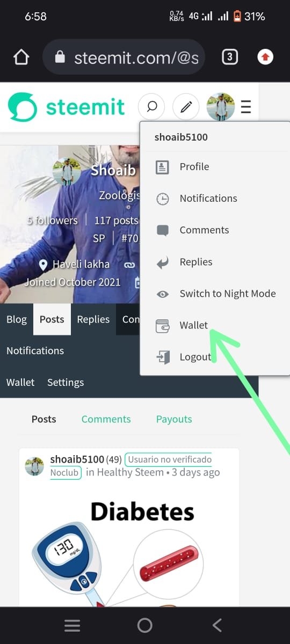Open the browser tab count icon

230,57
